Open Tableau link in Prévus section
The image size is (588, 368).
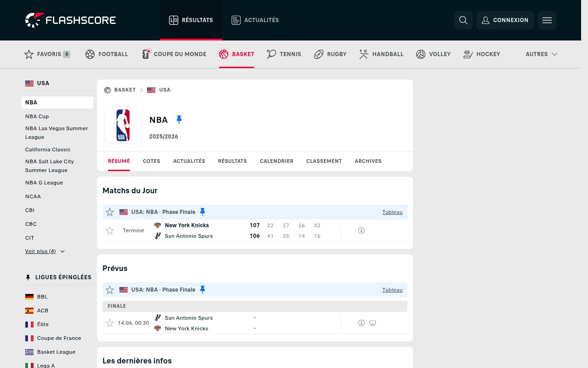[392, 290]
